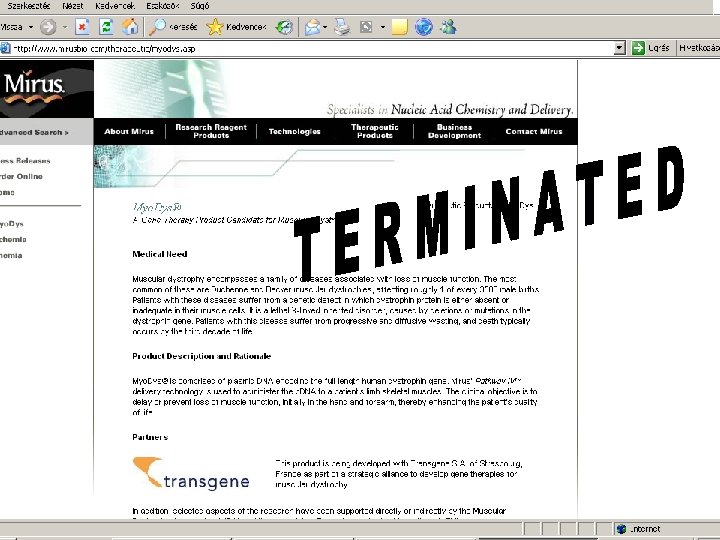The image size is (720, 540).
Task: Click into the address bar URL field
Action: [x=312, y=48]
